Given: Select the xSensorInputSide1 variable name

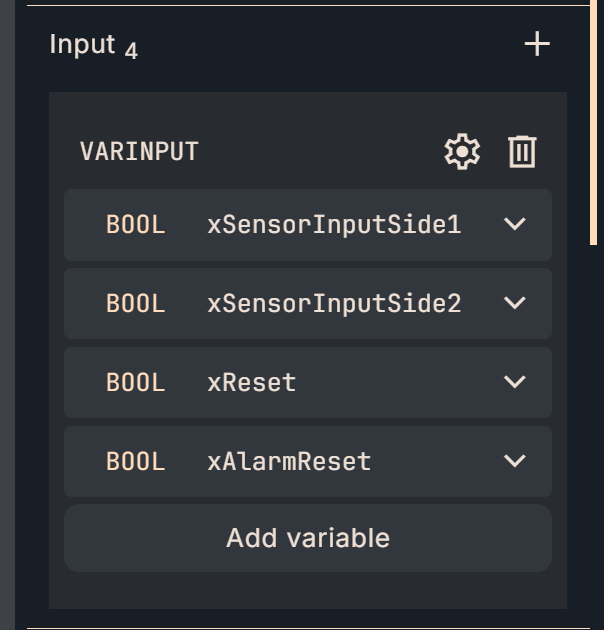Looking at the screenshot, I should [x=334, y=225].
